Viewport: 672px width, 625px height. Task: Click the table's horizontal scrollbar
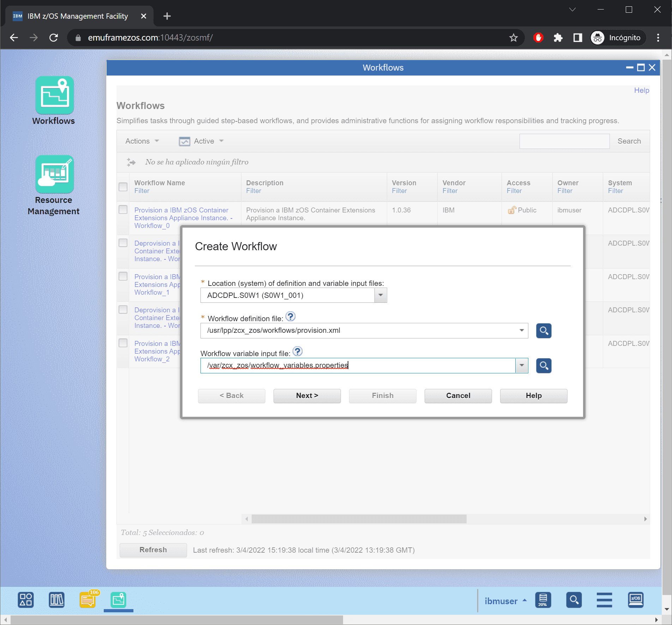[x=359, y=519]
